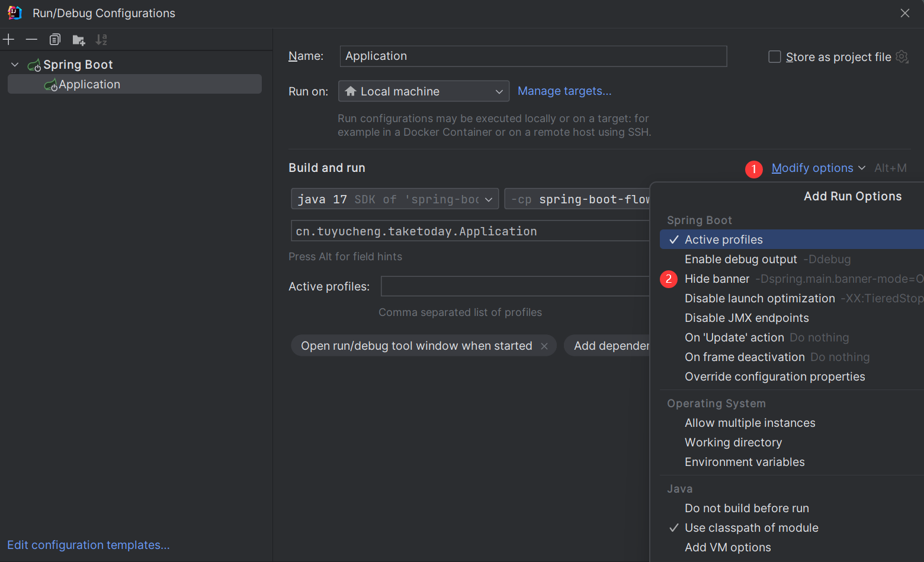
Task: Open the On 'Update' action option
Action: click(792, 337)
